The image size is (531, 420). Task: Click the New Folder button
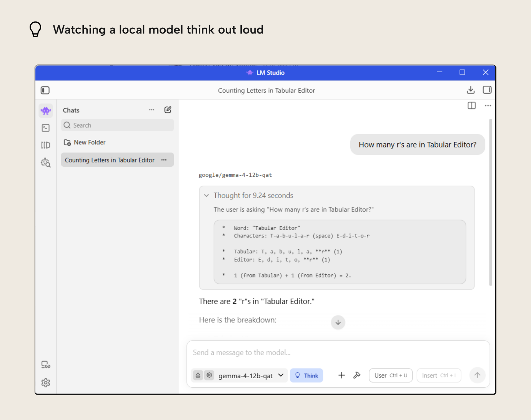(x=85, y=142)
